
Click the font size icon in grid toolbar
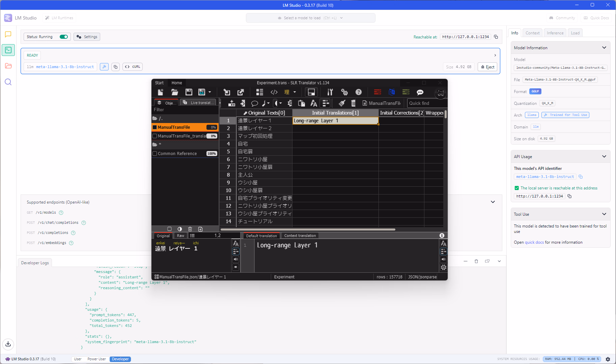click(x=314, y=103)
